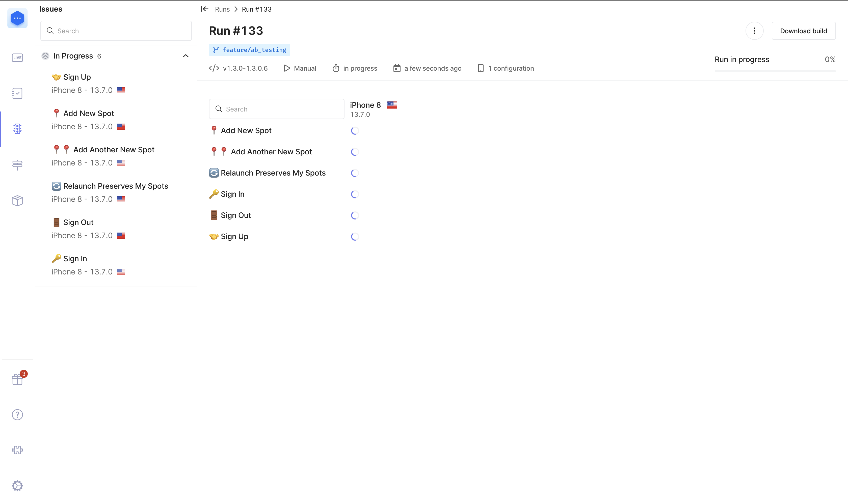The height and width of the screenshot is (504, 848).
Task: Select the traffic light Issues icon
Action: click(x=17, y=129)
